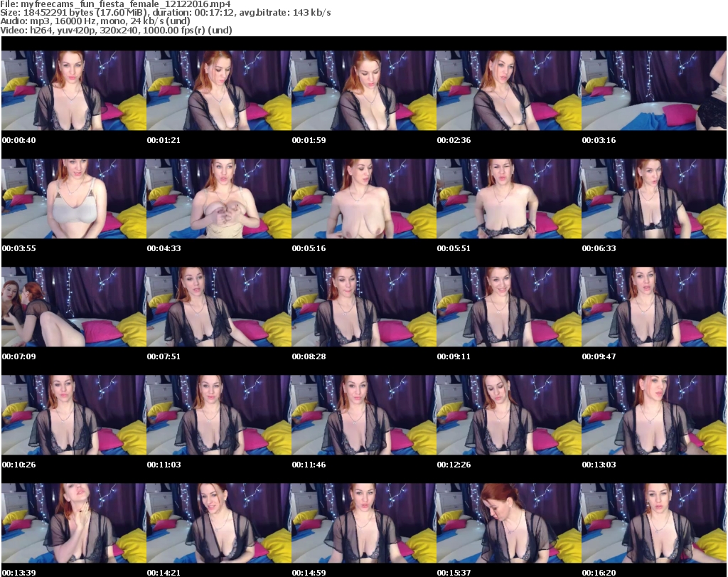The height and width of the screenshot is (577, 728).
Task: Click the 'Audio: mp3, 16000 Hz' info line
Action: [95, 21]
